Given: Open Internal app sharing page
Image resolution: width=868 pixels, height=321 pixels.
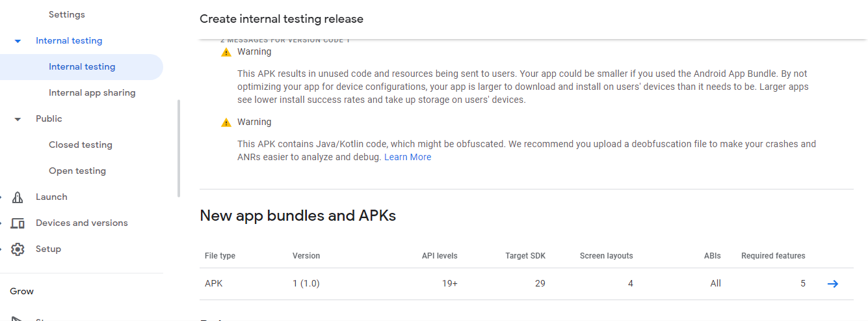Looking at the screenshot, I should pos(92,92).
